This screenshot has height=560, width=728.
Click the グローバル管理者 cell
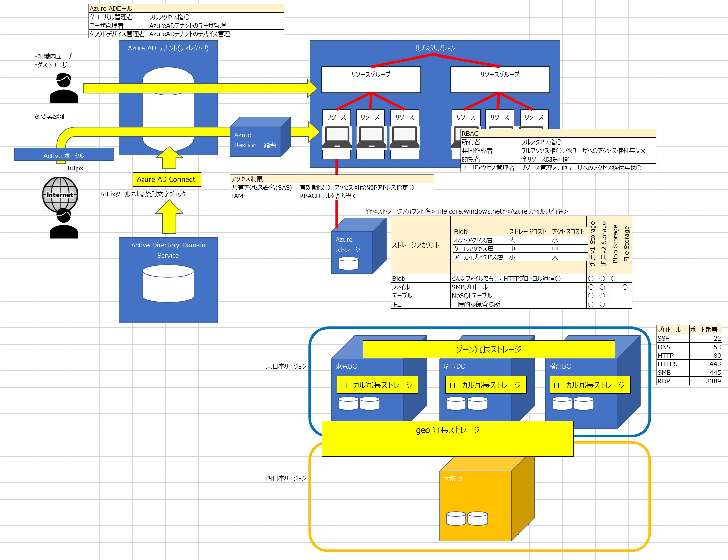pos(118,17)
